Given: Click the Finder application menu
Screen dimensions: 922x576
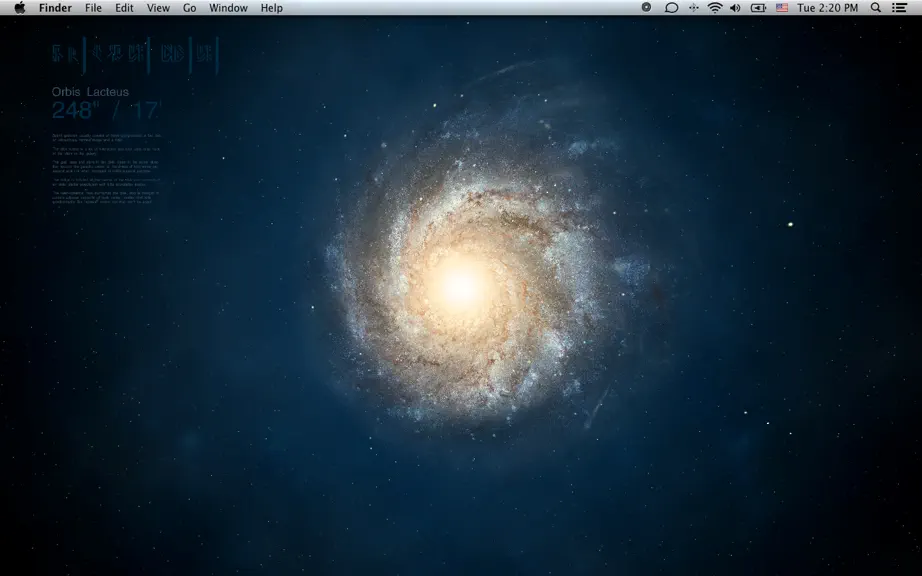Looking at the screenshot, I should [x=55, y=8].
